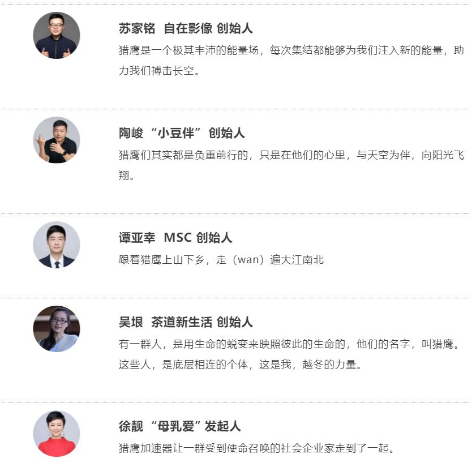
Task: Click the line 这些人，是底层相连的个体
Action: (241, 365)
